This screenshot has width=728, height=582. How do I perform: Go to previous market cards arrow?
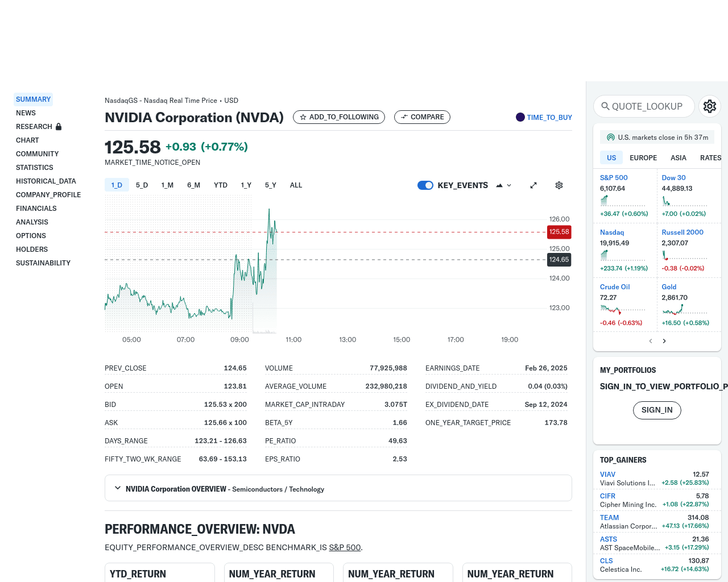651,341
